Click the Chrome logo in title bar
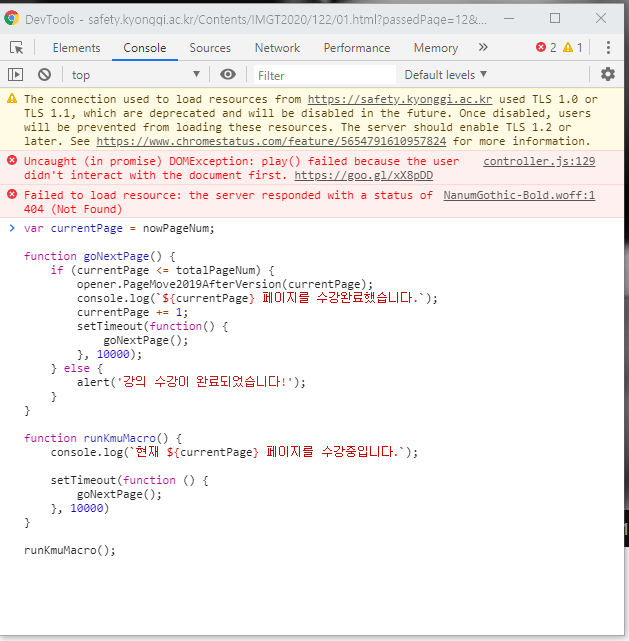This screenshot has height=641, width=629. (x=12, y=18)
